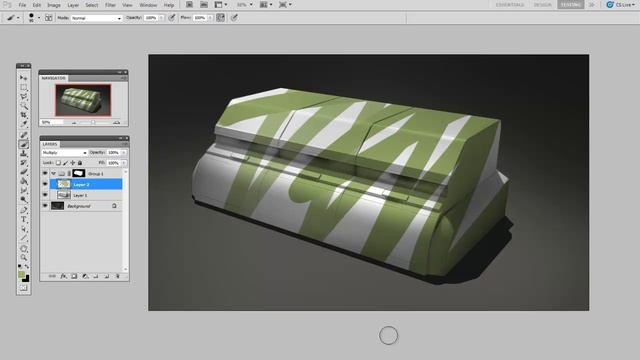This screenshot has width=640, height=360.
Task: Click the link layers icon in Layers panel
Action: (52, 276)
